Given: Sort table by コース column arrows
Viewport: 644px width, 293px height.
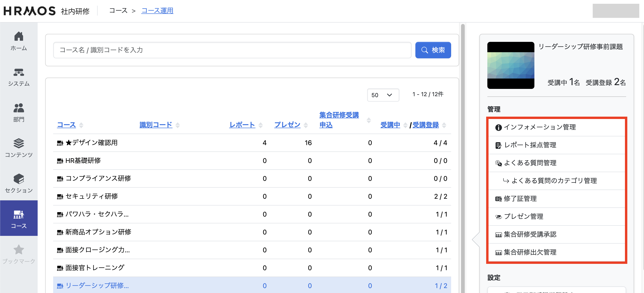Looking at the screenshot, I should click(81, 125).
